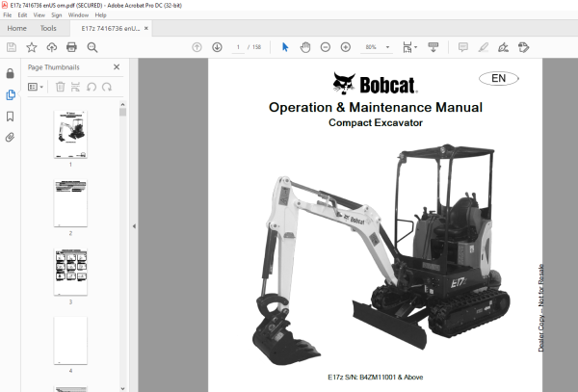Click thumbnails scrollbar down arrow
Image resolution: width=578 pixels, height=392 pixels.
tap(122, 389)
